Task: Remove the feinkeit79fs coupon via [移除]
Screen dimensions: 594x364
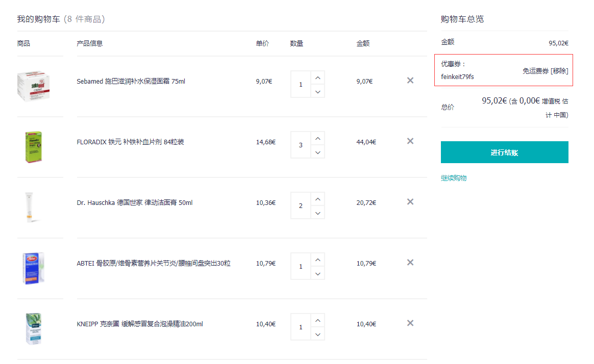Action: click(559, 71)
